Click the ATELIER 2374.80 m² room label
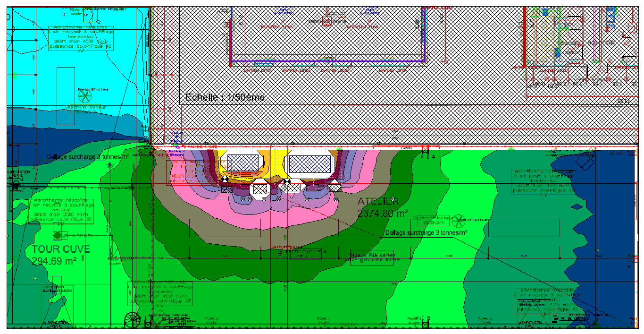The image size is (644, 334). coord(382,207)
